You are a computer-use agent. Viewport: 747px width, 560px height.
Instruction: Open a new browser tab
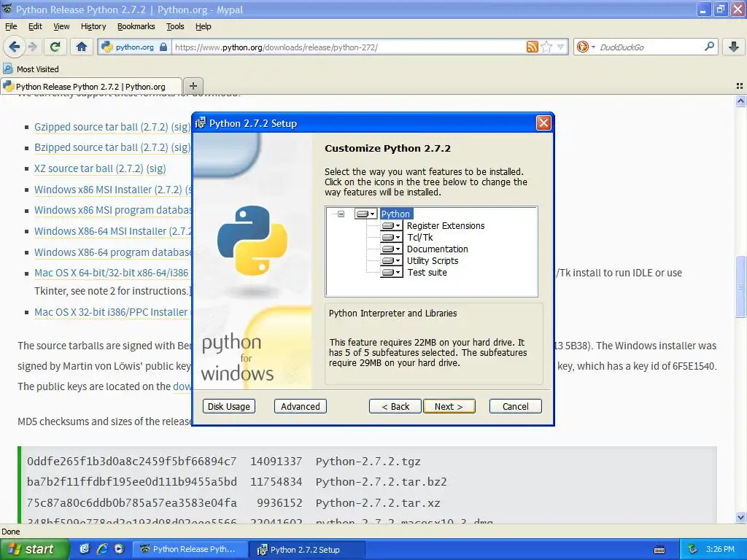pyautogui.click(x=193, y=86)
